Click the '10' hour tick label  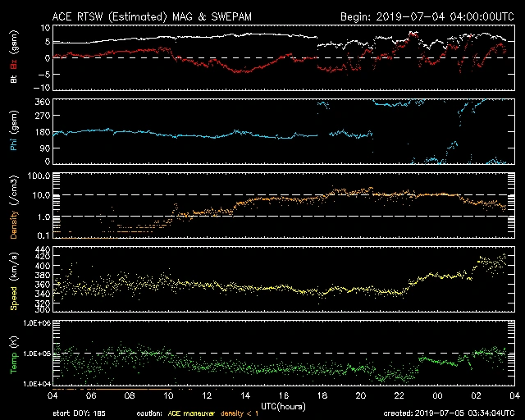(168, 396)
